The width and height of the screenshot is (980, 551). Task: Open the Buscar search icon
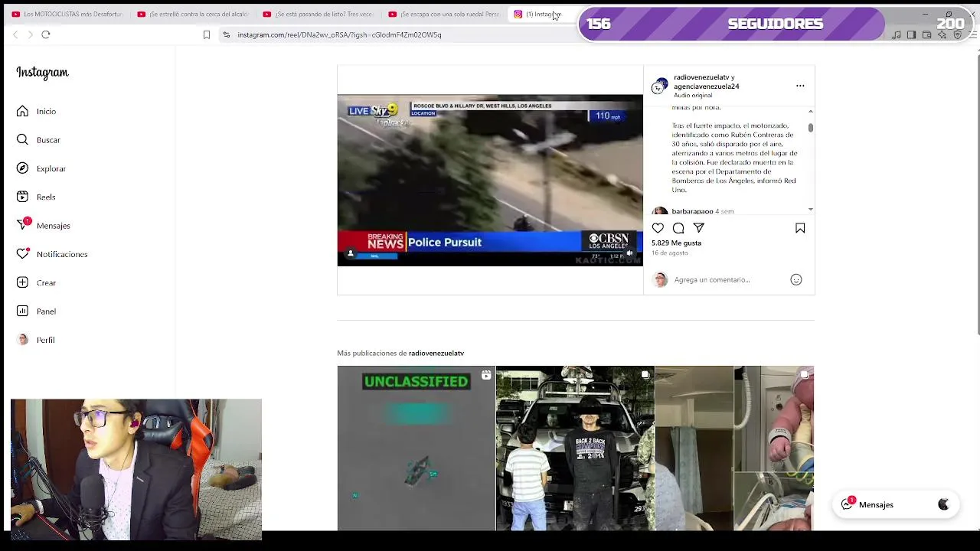click(x=22, y=139)
